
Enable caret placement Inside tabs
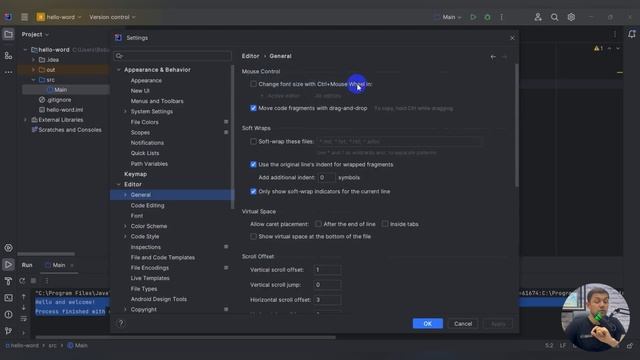[x=385, y=224]
